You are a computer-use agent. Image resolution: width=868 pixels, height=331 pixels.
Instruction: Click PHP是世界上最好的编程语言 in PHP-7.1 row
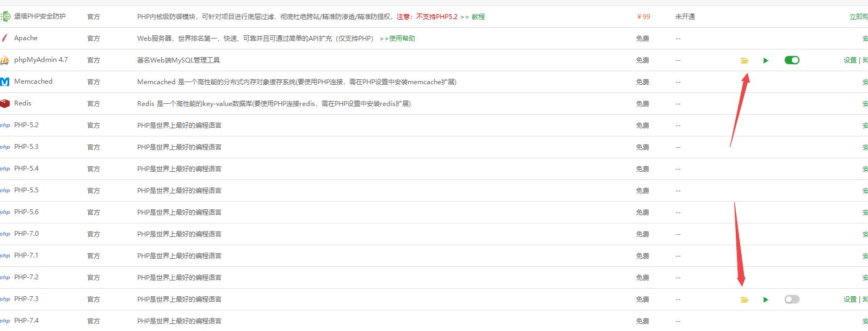tap(180, 256)
